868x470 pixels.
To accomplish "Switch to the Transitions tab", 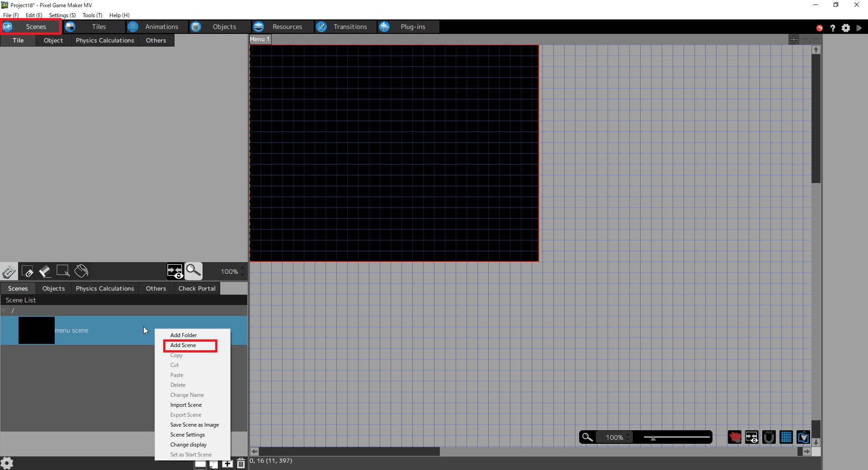I will (x=345, y=27).
